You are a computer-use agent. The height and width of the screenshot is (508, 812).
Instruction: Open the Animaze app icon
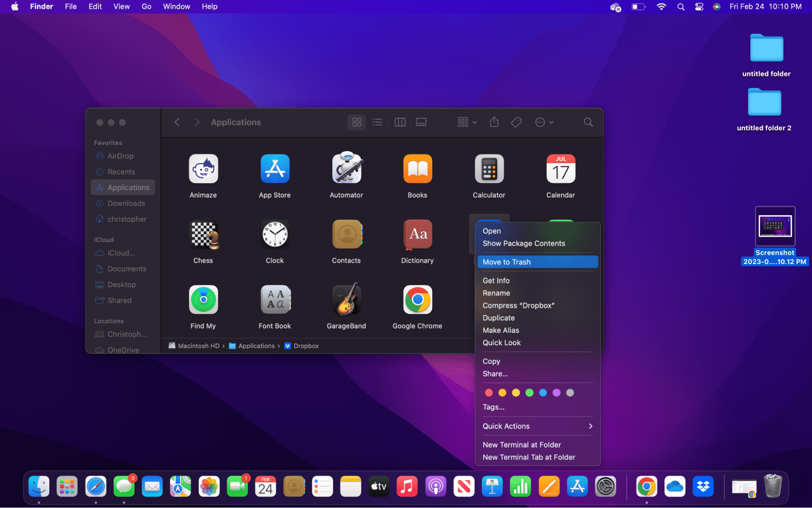click(x=203, y=169)
